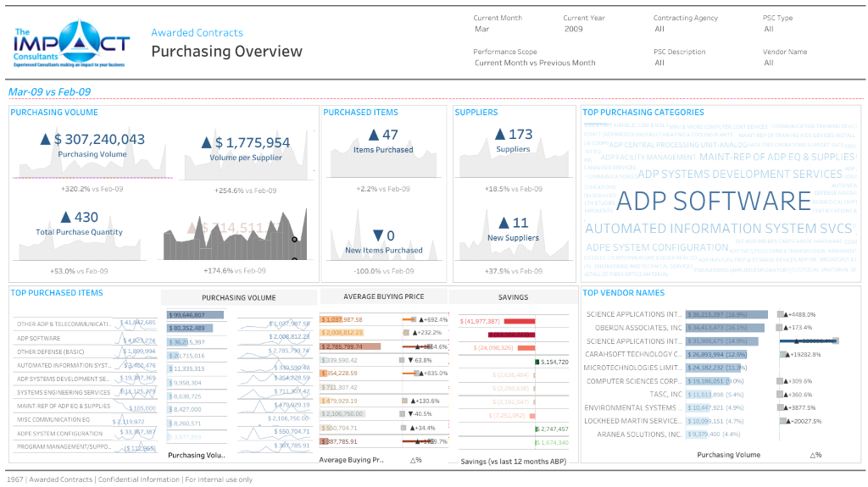Click the up triangle beside +692.4%

[x=421, y=319]
